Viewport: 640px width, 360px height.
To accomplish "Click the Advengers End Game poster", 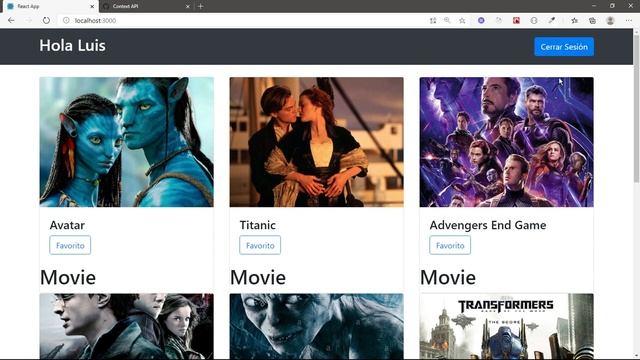I will click(507, 142).
